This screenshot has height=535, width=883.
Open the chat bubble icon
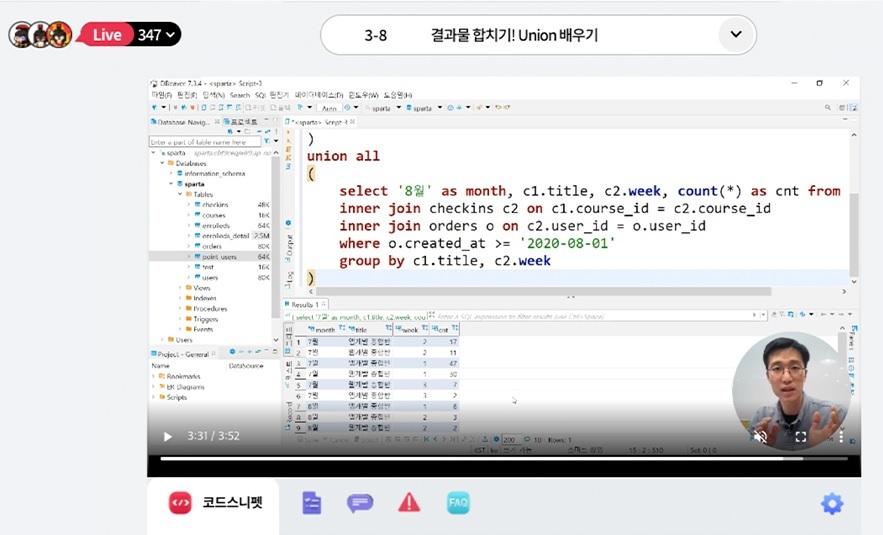(x=360, y=502)
